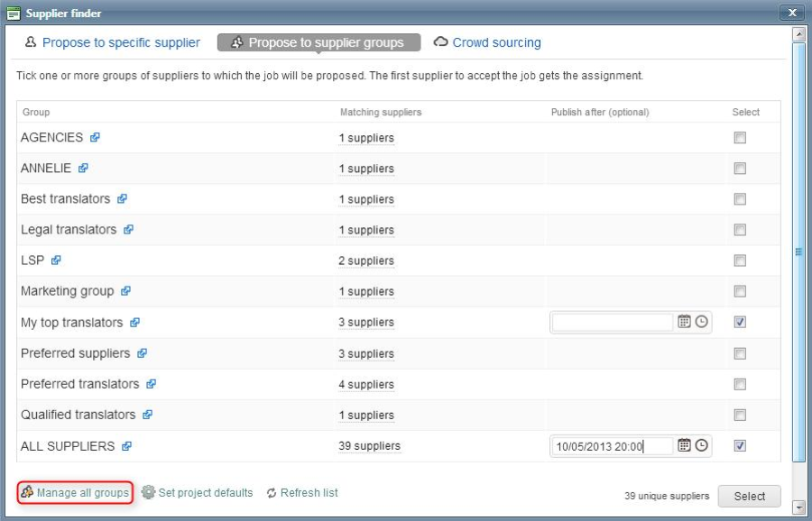Click the Preferred translators group link icon
This screenshot has height=521, width=812.
coord(151,384)
